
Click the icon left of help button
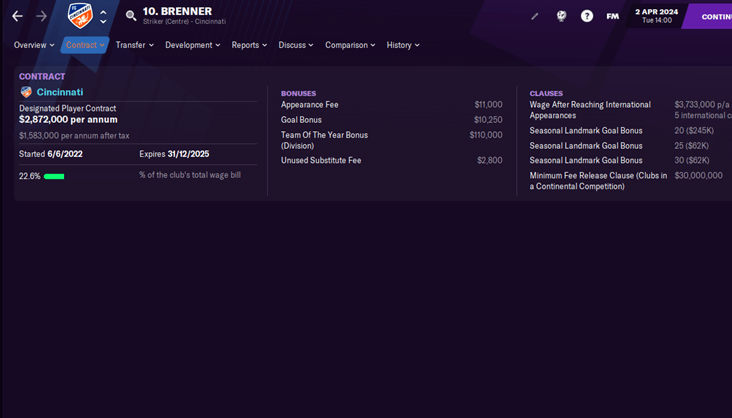pyautogui.click(x=561, y=16)
